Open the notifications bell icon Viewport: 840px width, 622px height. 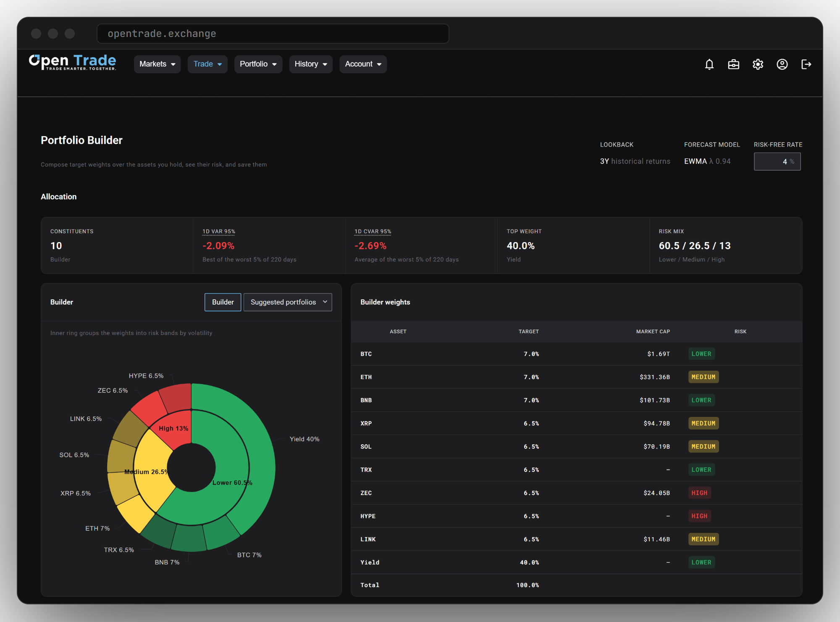point(709,64)
